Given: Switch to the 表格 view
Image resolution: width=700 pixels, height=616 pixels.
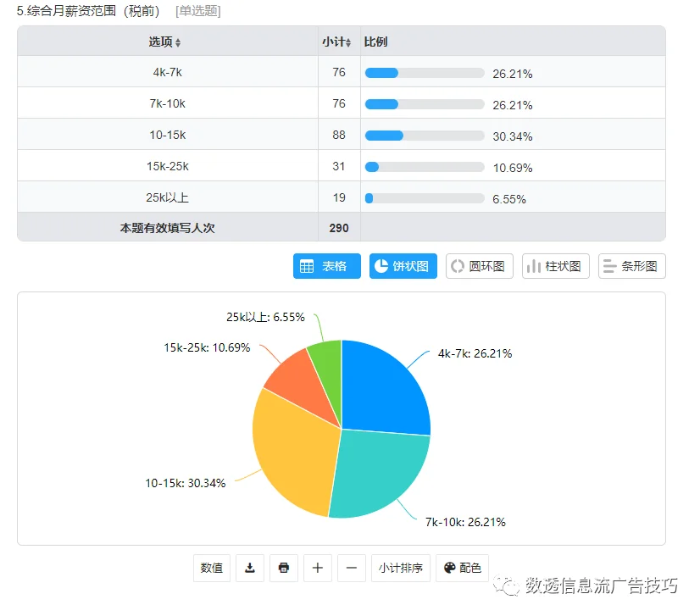Looking at the screenshot, I should 327,266.
